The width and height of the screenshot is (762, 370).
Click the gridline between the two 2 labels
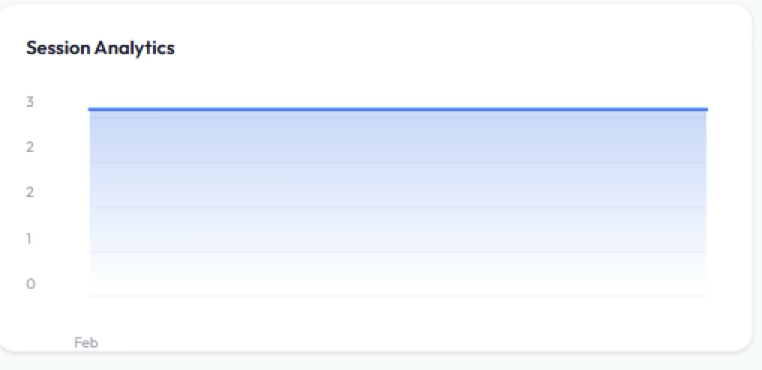point(398,163)
